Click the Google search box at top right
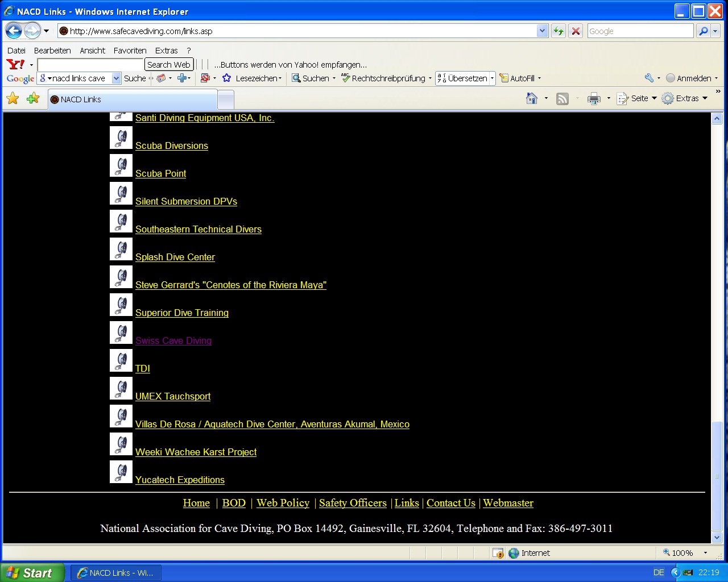 click(640, 31)
